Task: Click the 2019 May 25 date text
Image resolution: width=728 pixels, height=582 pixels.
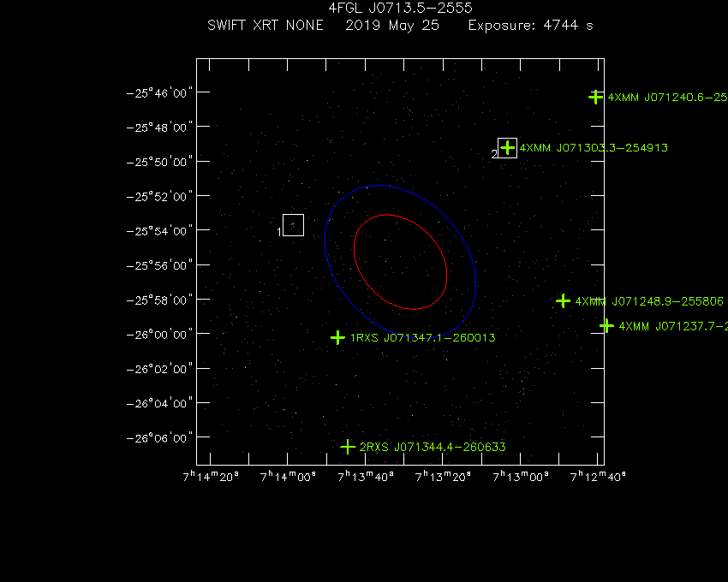Action: tap(392, 26)
